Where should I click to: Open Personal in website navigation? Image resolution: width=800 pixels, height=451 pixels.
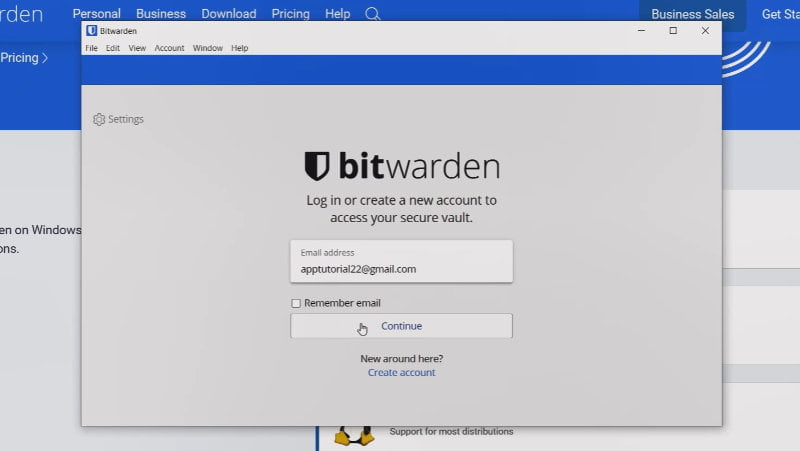click(96, 14)
